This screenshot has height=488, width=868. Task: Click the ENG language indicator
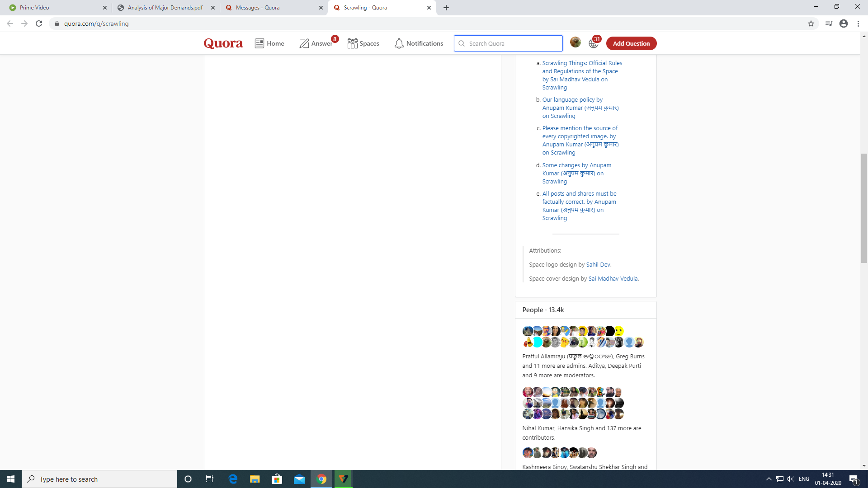[804, 479]
